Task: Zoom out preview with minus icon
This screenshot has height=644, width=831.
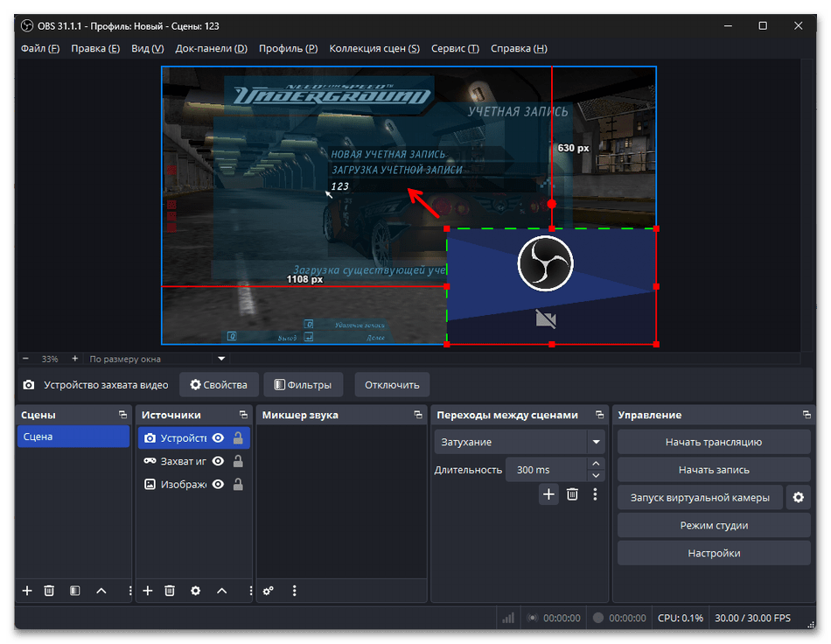Action: click(25, 359)
